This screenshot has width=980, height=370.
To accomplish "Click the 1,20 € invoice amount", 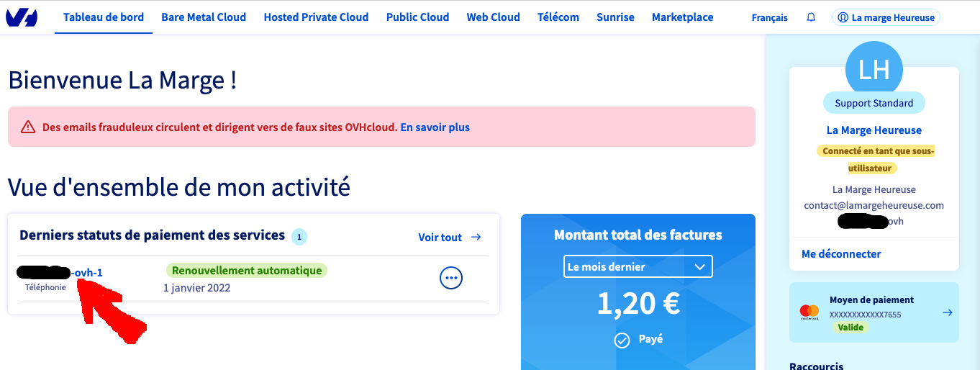I will pos(638,303).
